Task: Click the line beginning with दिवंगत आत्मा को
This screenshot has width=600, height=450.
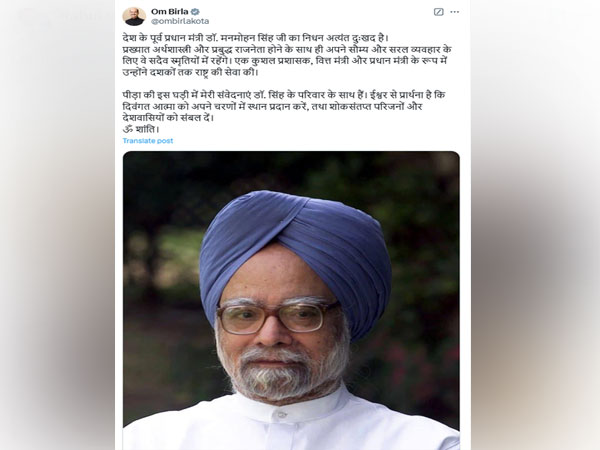Action: click(x=272, y=106)
